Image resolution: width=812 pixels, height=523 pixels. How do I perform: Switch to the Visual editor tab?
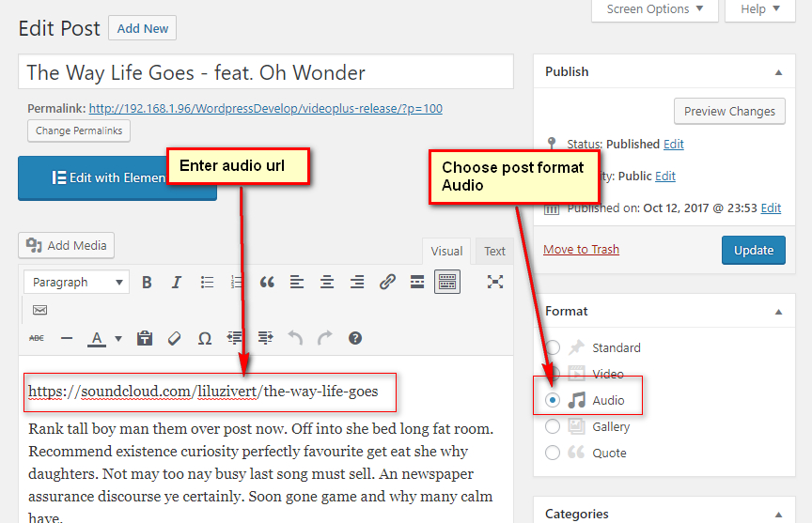(x=446, y=251)
